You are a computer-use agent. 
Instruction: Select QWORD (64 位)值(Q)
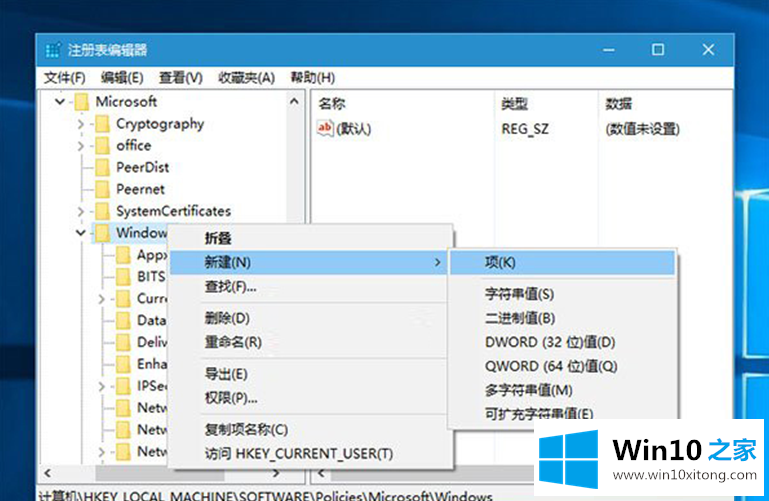tap(562, 366)
